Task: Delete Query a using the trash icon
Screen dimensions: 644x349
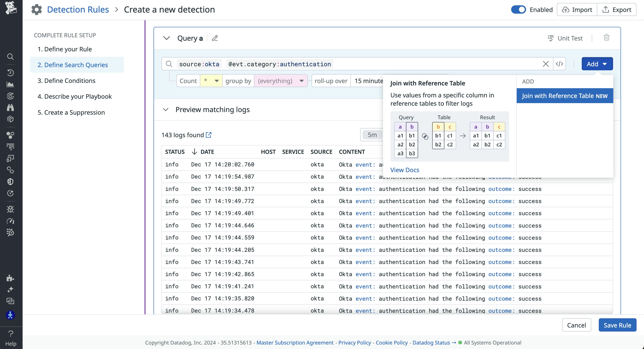Action: pyautogui.click(x=606, y=38)
